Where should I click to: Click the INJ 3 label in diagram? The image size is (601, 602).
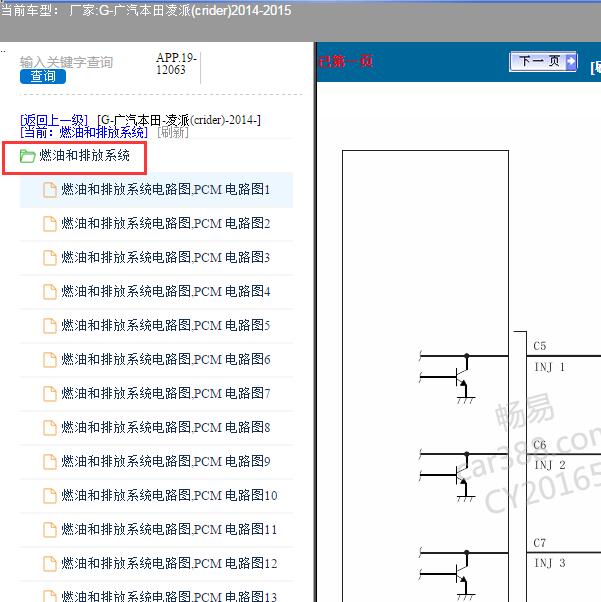click(550, 563)
